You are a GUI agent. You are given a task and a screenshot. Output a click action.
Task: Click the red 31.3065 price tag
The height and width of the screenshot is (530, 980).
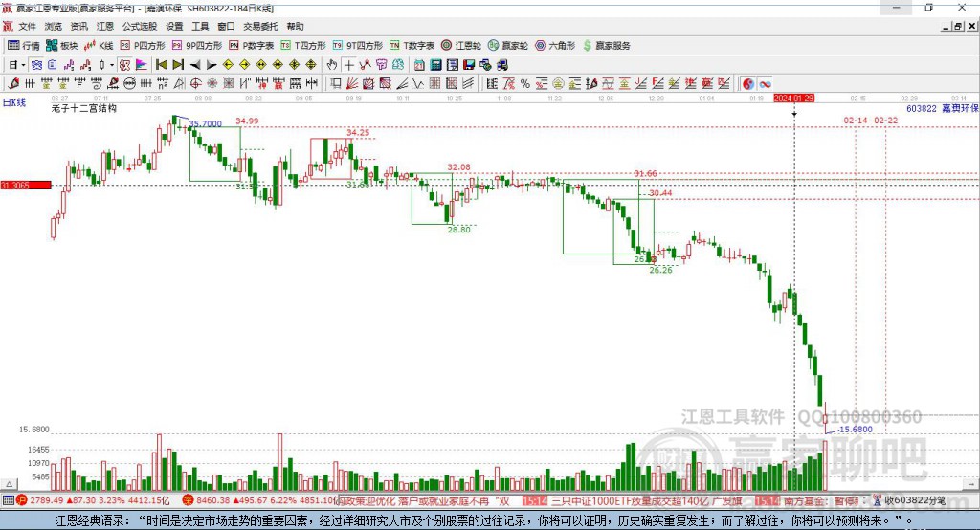coord(26,185)
